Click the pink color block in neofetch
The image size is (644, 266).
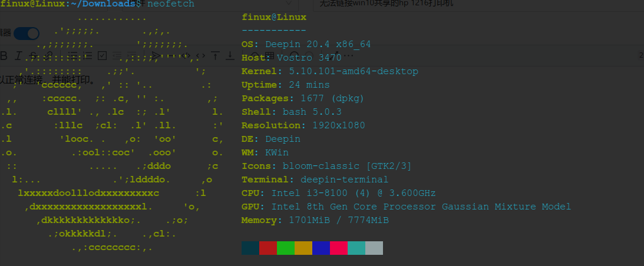(x=339, y=248)
